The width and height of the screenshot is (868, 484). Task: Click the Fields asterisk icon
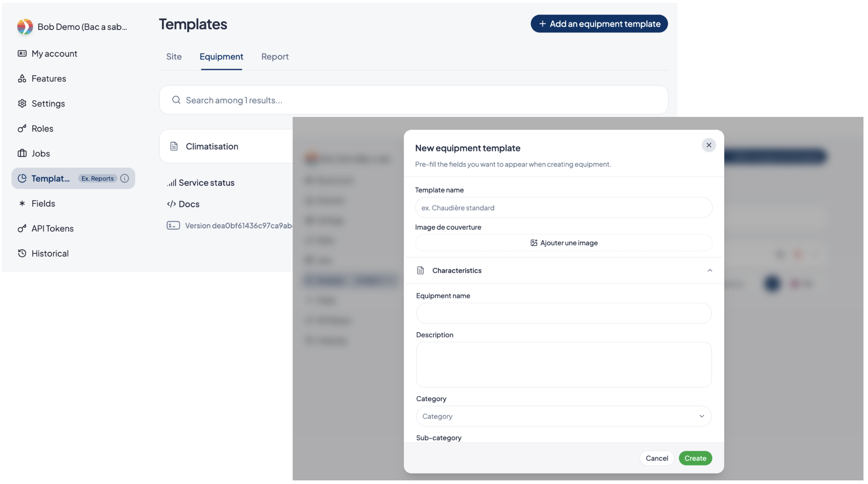(22, 203)
